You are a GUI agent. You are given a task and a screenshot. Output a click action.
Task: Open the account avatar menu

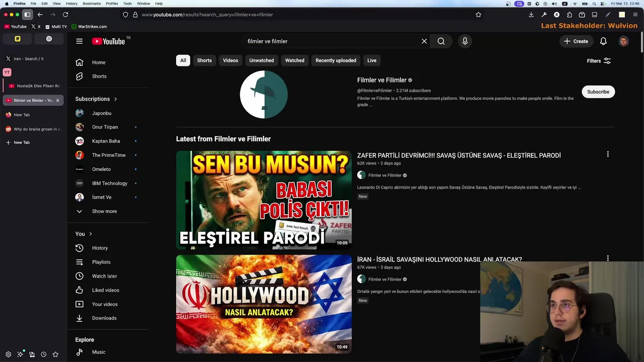point(623,41)
